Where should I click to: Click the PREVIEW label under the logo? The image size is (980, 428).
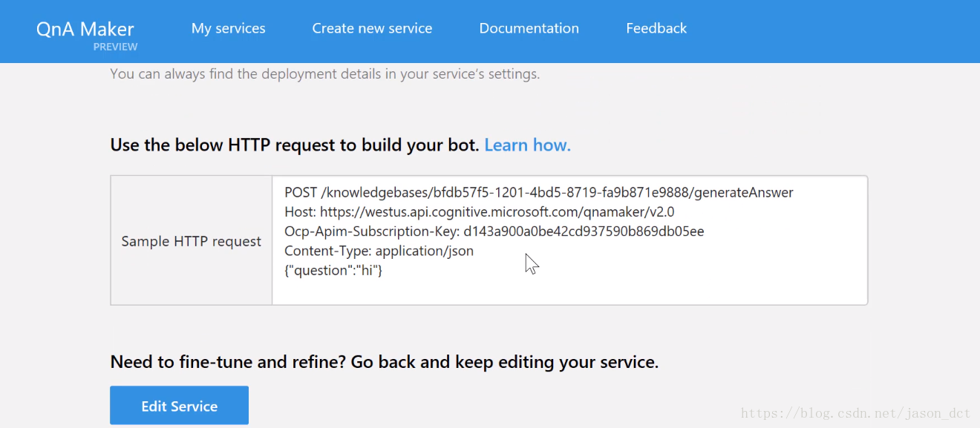click(115, 47)
